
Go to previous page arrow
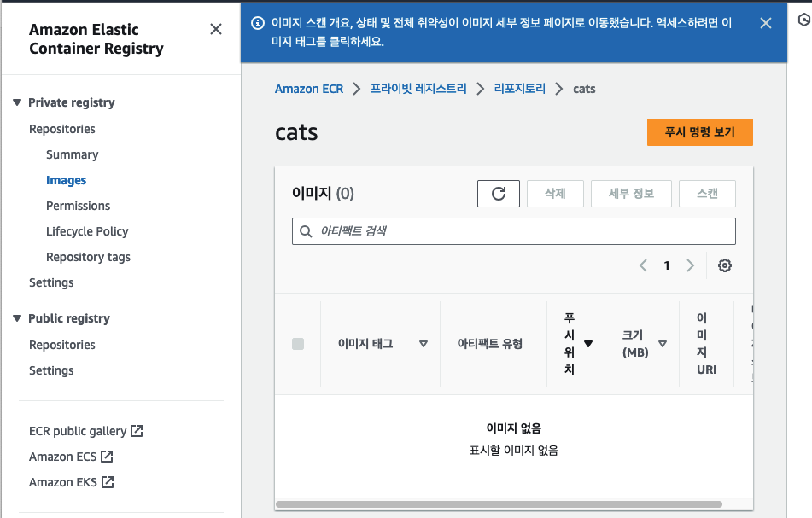643,265
